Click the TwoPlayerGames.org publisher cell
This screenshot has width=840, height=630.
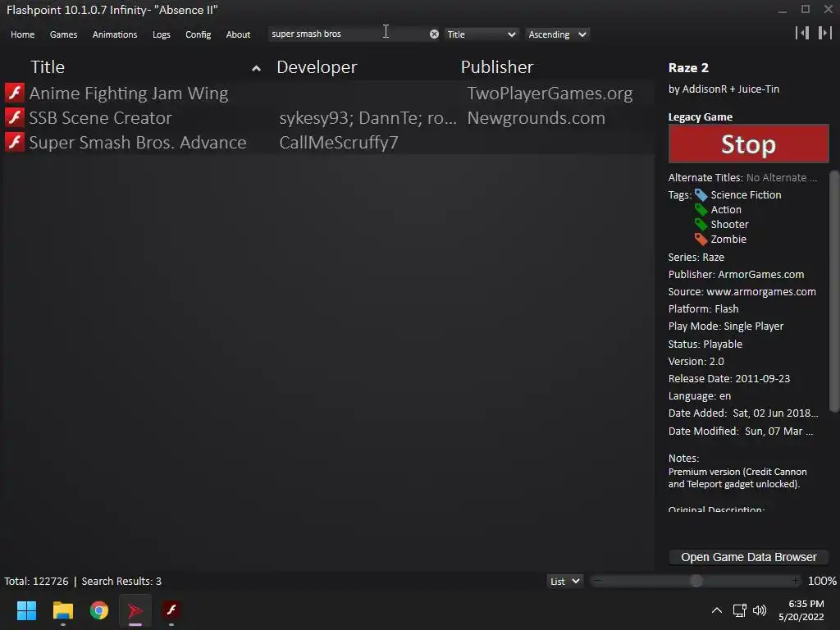coord(550,94)
